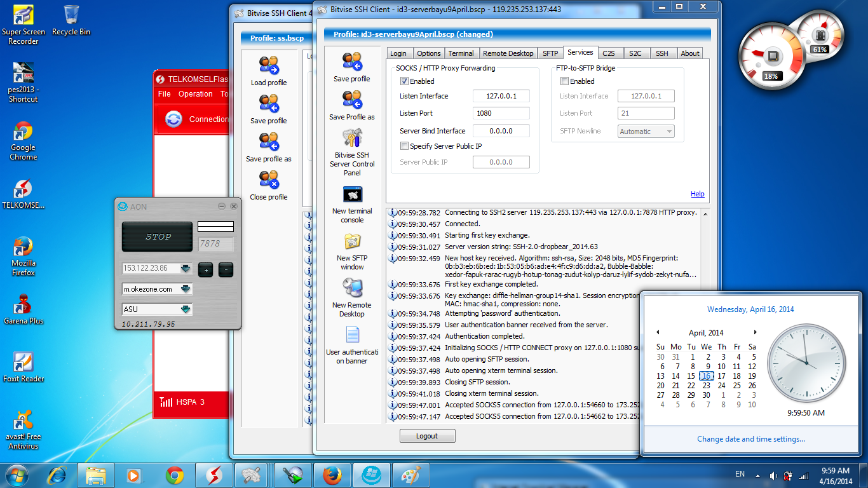Click Logout button
Image resolution: width=868 pixels, height=488 pixels.
(x=428, y=436)
